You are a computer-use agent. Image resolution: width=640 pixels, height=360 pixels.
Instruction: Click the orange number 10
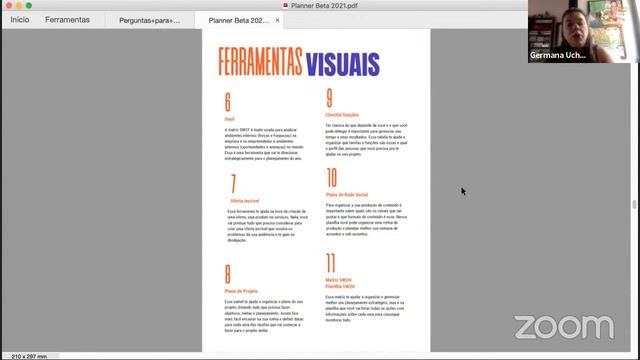[x=331, y=178]
